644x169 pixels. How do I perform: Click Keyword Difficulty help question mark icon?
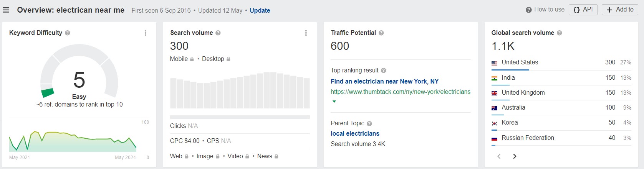coord(68,33)
